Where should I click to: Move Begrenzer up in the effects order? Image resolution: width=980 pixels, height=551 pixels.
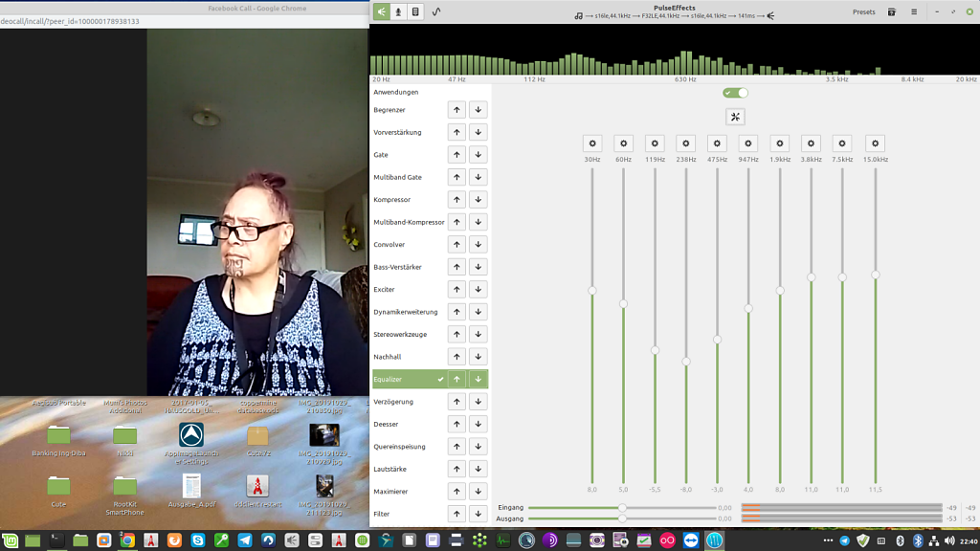click(457, 110)
